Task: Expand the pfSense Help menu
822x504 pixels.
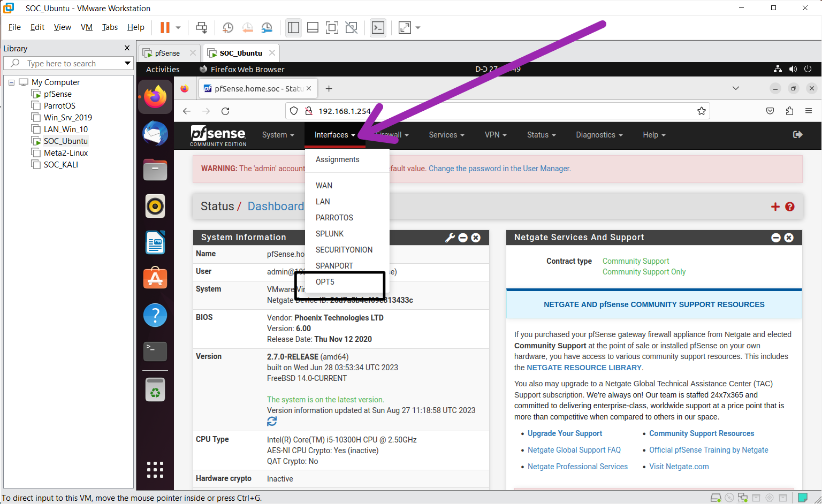Action: tap(654, 135)
